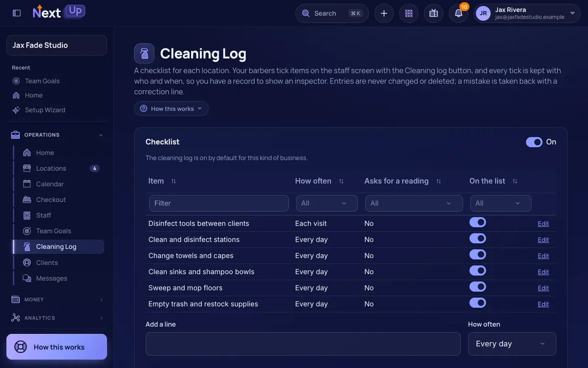Click the Analytics graph icon

pos(16,318)
